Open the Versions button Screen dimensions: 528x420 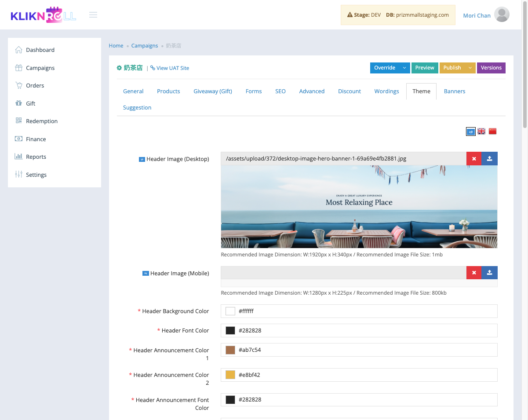tap(491, 68)
